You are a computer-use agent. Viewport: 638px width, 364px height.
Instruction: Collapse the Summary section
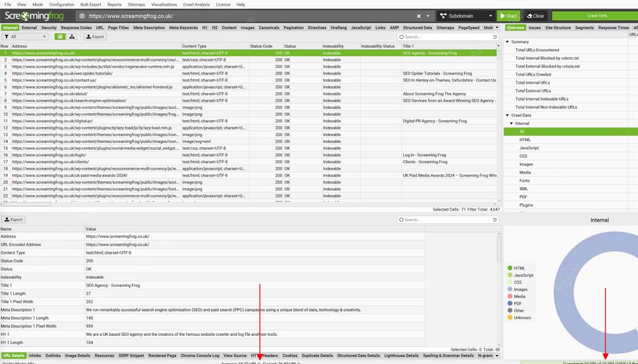click(507, 42)
